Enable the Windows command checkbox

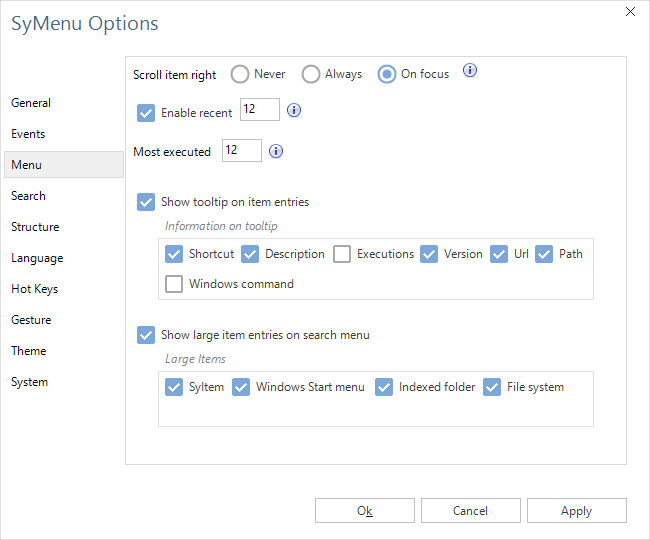coord(174,284)
